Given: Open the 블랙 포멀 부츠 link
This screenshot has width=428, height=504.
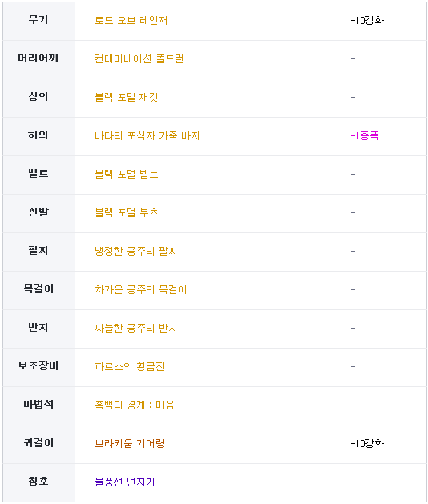Looking at the screenshot, I should [x=127, y=213].
